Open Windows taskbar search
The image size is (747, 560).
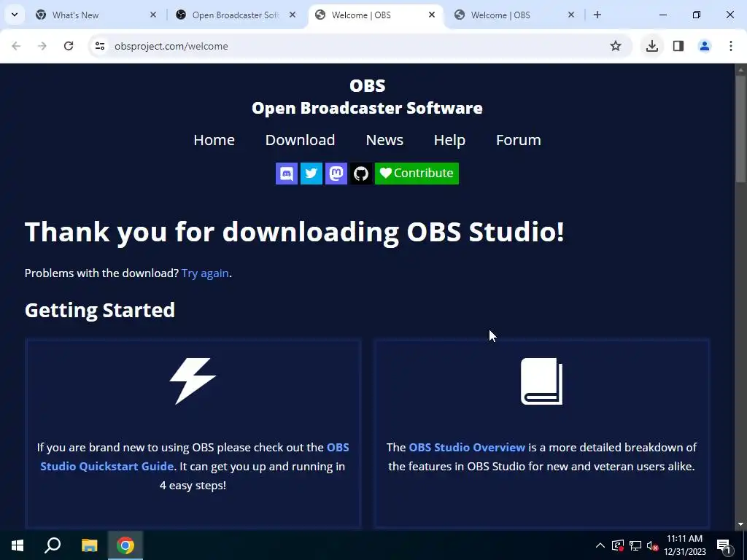click(x=53, y=545)
